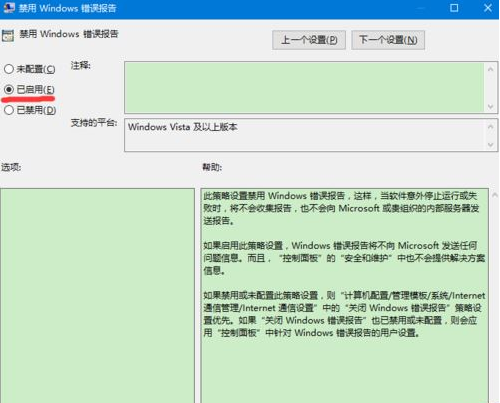Click help paragraph starting 如果启用此策略设置

344,258
